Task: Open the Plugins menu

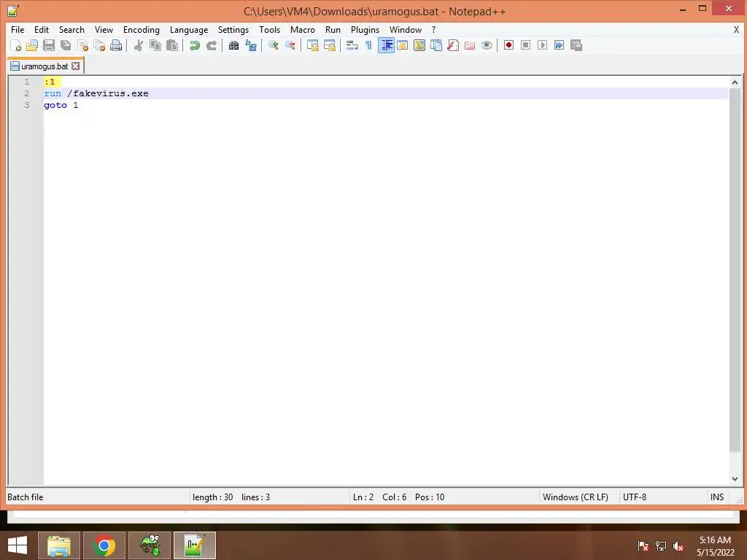Action: (x=365, y=29)
